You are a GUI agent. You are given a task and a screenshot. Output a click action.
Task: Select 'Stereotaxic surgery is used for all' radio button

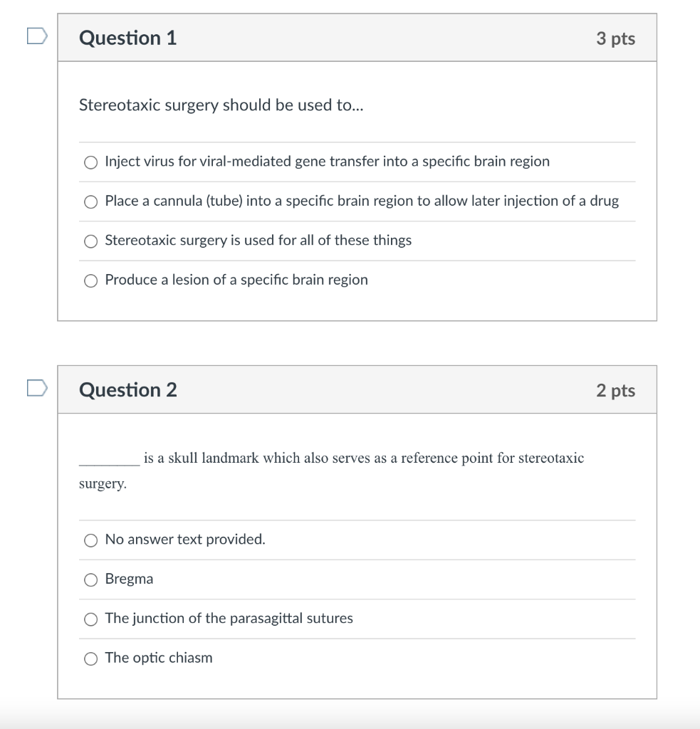coord(90,241)
